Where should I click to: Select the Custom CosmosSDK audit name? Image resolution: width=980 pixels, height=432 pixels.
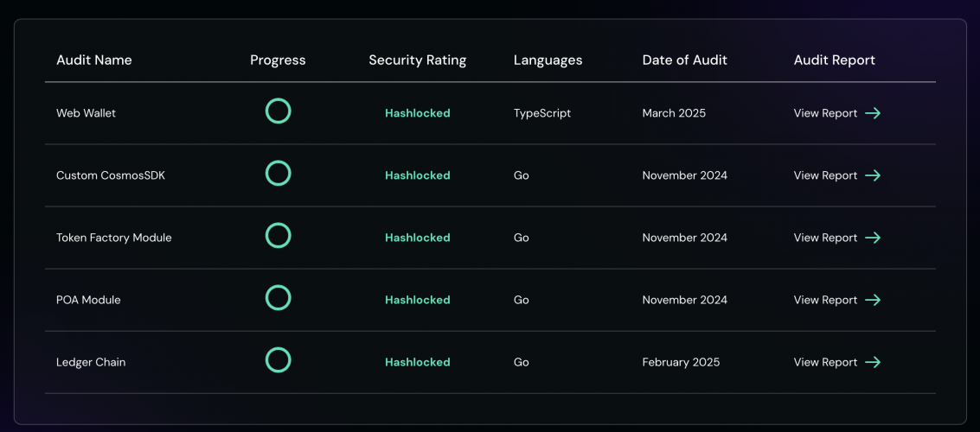[111, 175]
